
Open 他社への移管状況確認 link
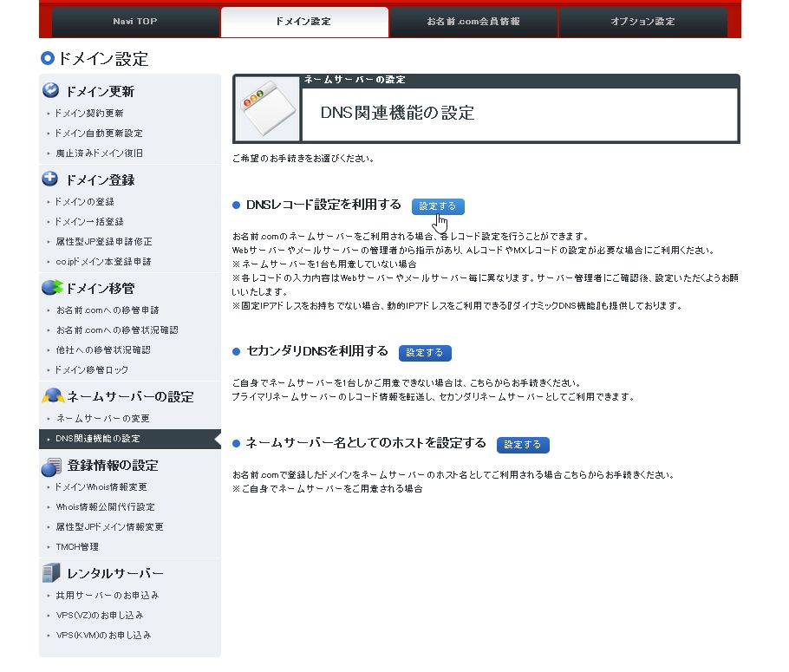pos(103,349)
